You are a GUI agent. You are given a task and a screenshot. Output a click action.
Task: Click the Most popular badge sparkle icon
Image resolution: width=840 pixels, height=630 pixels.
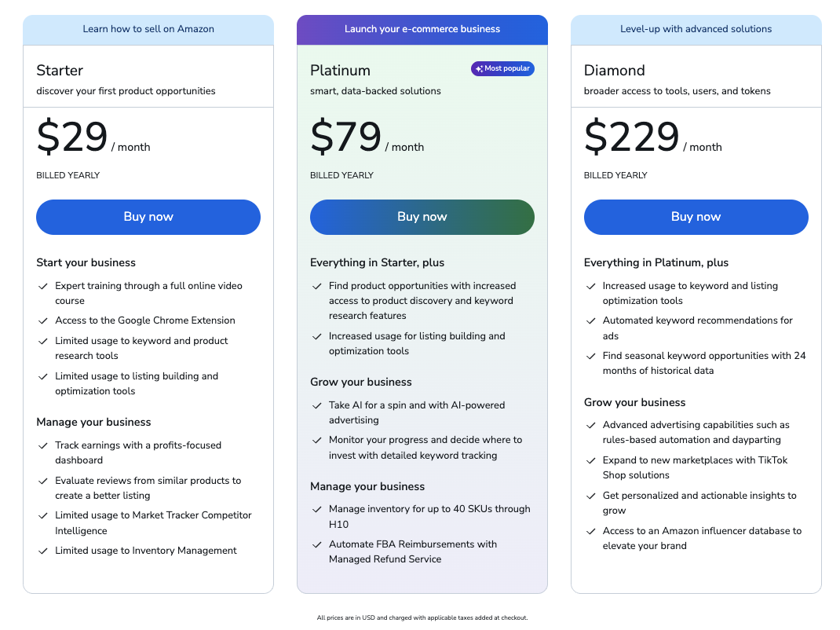click(479, 68)
